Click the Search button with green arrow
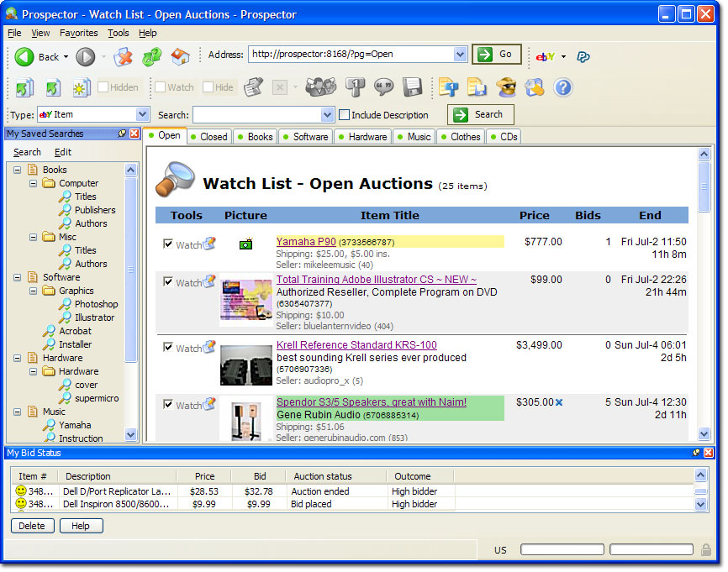 point(480,115)
